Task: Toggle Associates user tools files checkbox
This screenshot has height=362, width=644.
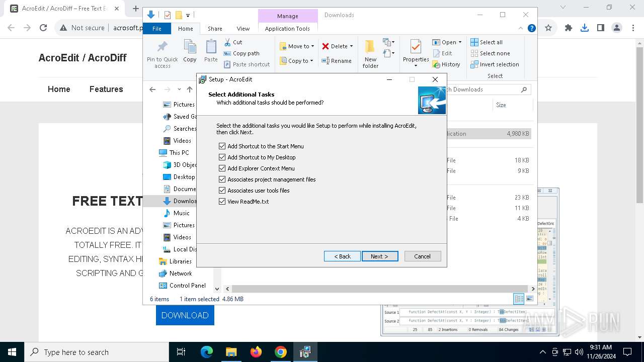Action: [222, 191]
